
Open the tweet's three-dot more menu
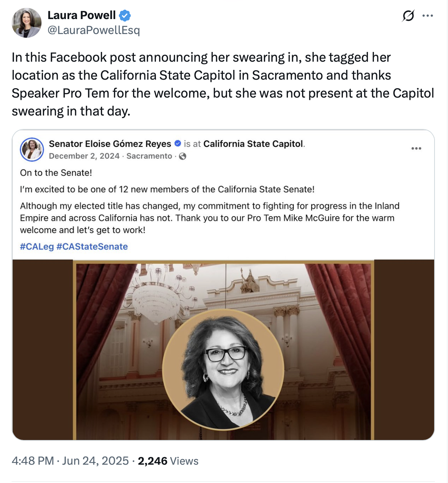[427, 16]
